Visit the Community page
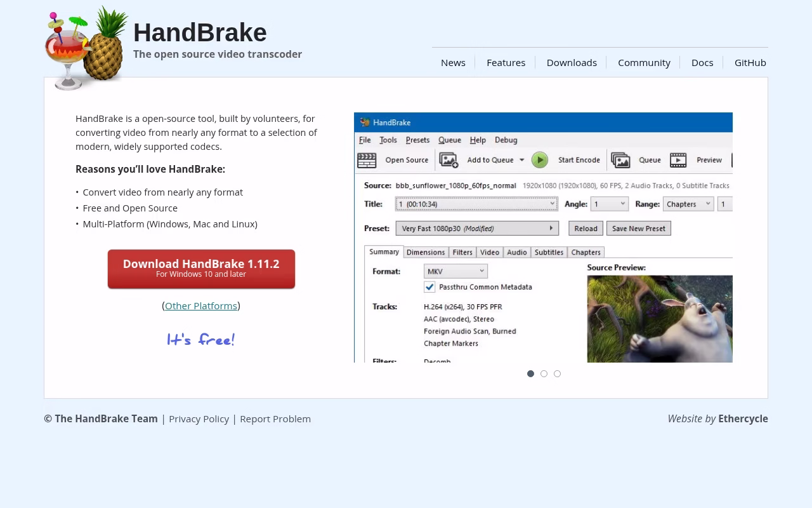The height and width of the screenshot is (508, 812). click(644, 62)
